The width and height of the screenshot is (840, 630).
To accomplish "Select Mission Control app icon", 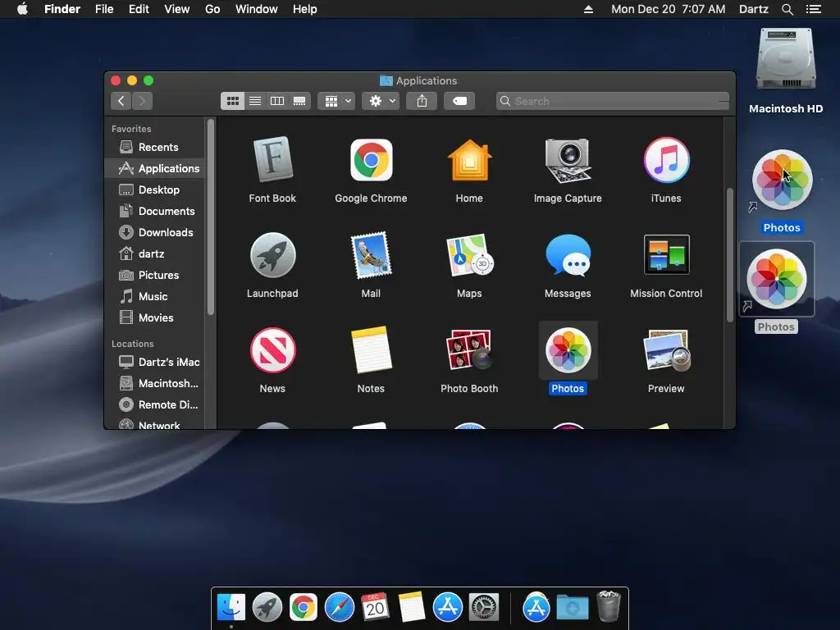I will pos(666,255).
